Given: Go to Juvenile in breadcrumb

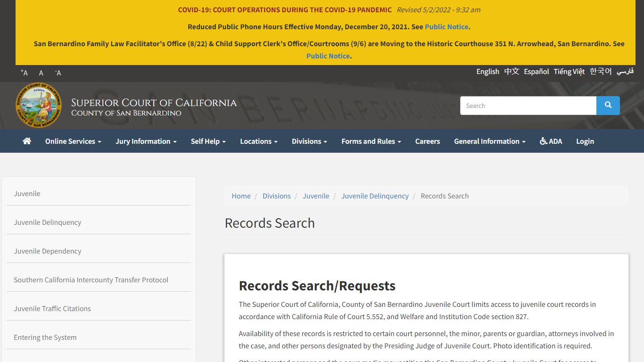Looking at the screenshot, I should point(316,196).
